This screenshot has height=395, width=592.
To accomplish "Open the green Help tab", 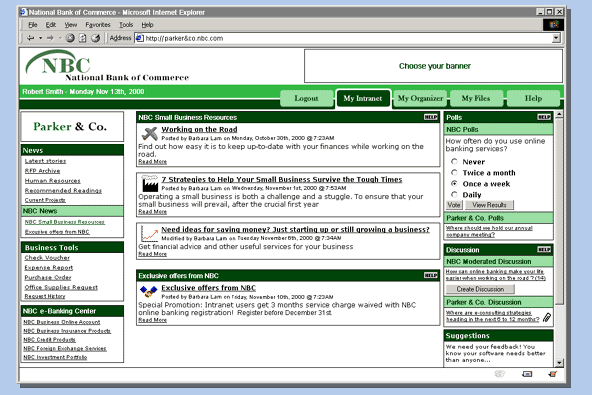I will click(533, 99).
